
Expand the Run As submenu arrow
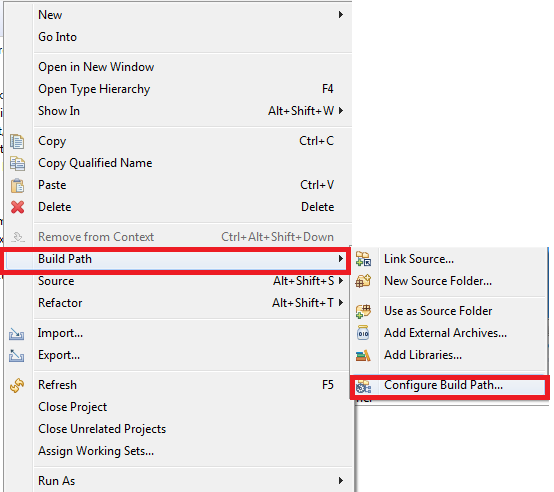coord(341,480)
